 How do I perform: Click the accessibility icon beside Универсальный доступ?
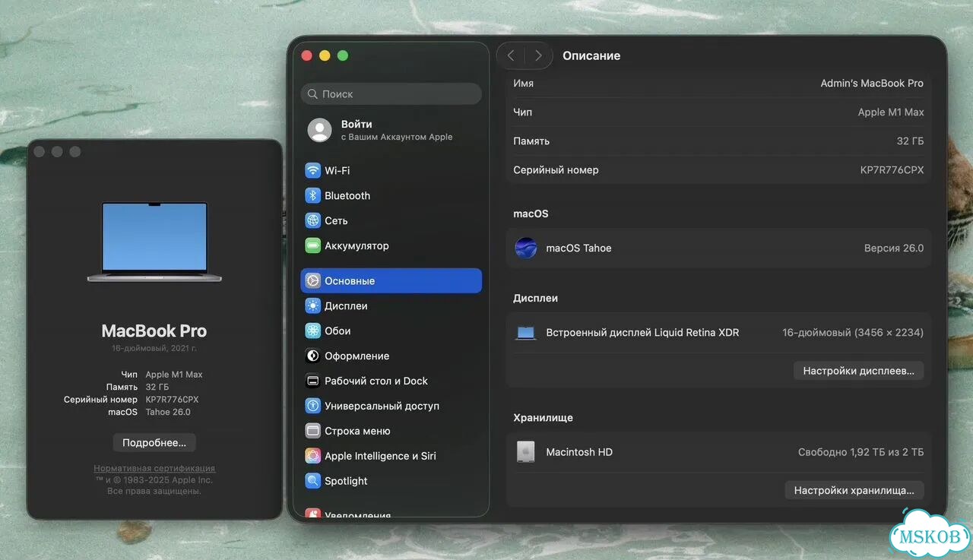point(312,406)
